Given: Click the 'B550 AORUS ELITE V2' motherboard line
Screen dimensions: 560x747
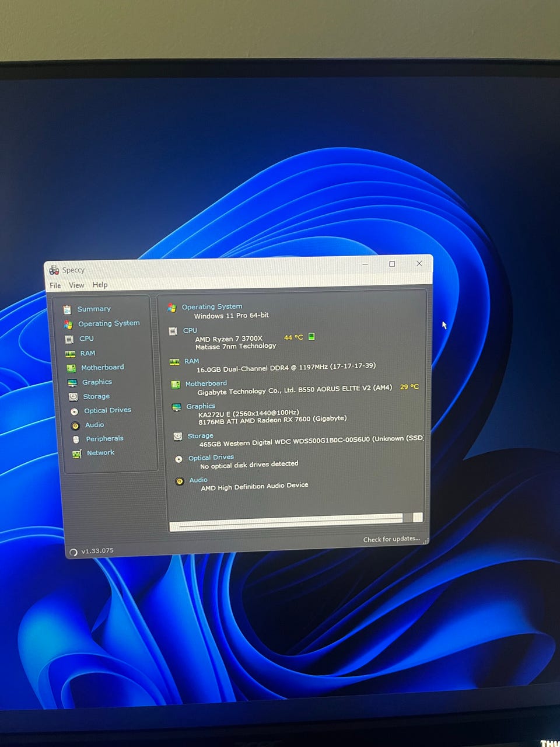Looking at the screenshot, I should 295,390.
